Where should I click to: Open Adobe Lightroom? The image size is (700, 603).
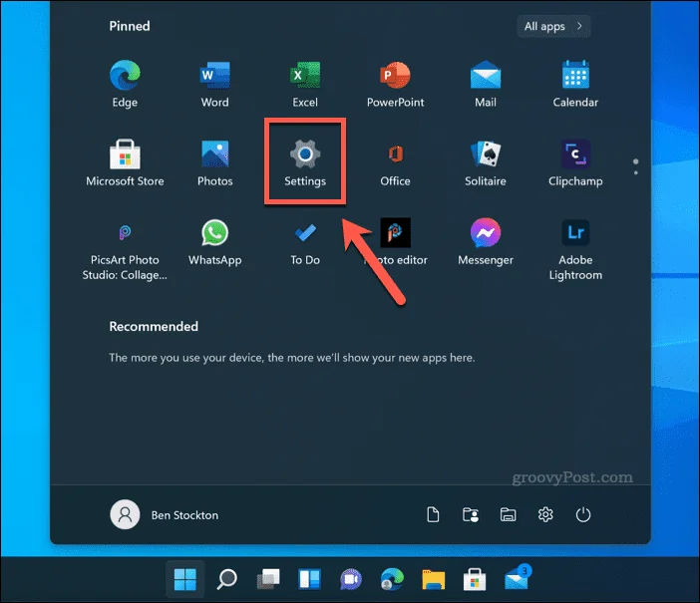click(x=575, y=249)
